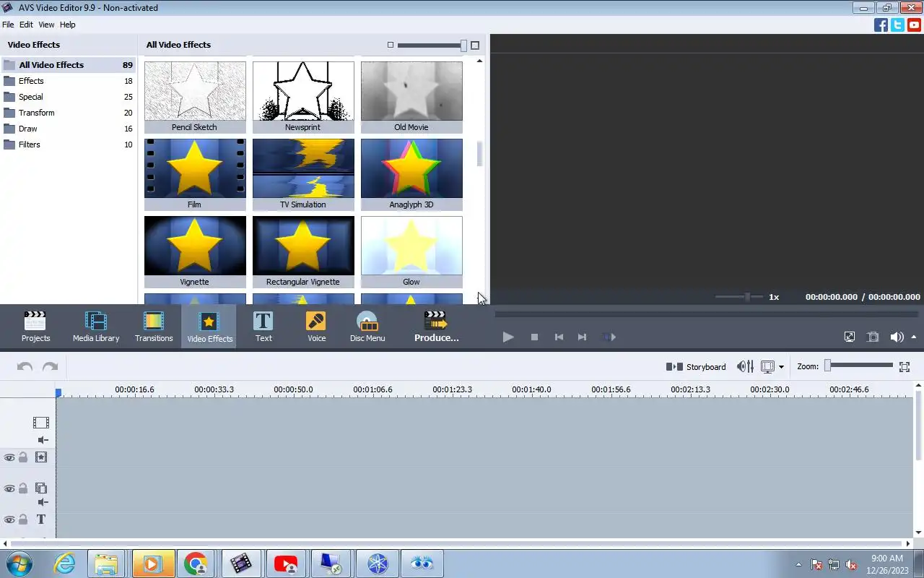Jump to next scene in preview
The width and height of the screenshot is (924, 578).
(609, 337)
